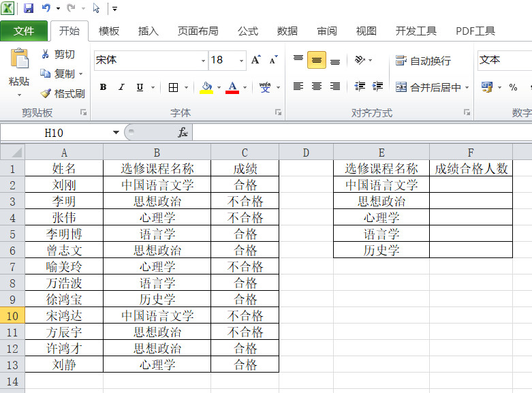Click the Redo arrow icon
The height and width of the screenshot is (393, 532).
pos(71,8)
